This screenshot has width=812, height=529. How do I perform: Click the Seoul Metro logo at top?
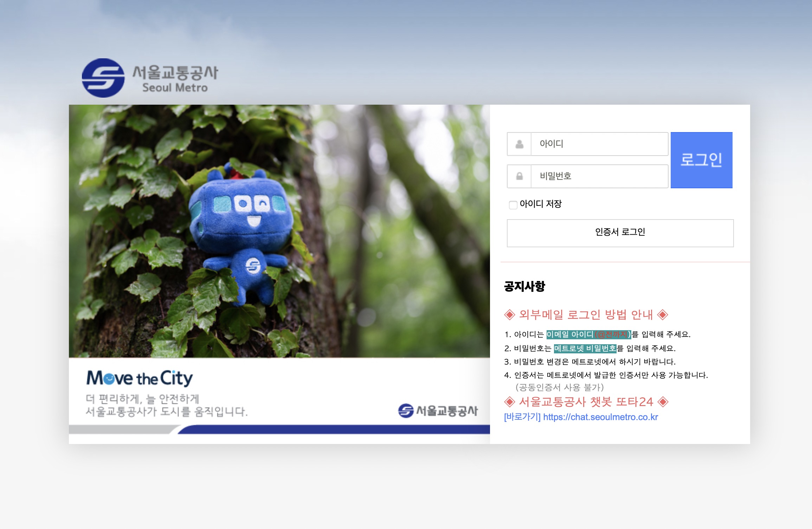150,78
